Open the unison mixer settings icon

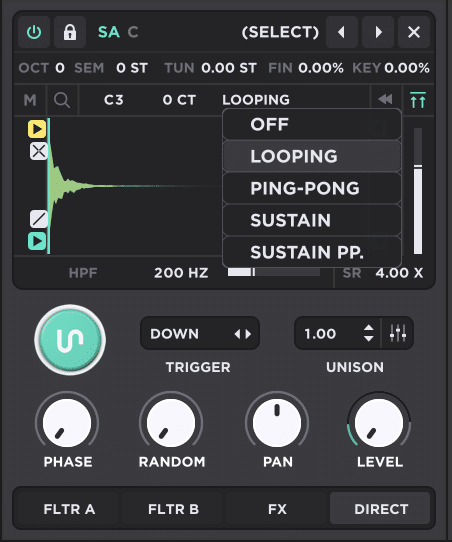point(398,333)
